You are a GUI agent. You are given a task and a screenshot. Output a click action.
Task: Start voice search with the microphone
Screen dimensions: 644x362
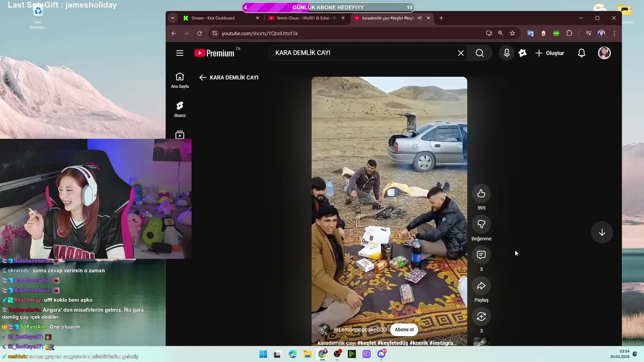[x=507, y=53]
